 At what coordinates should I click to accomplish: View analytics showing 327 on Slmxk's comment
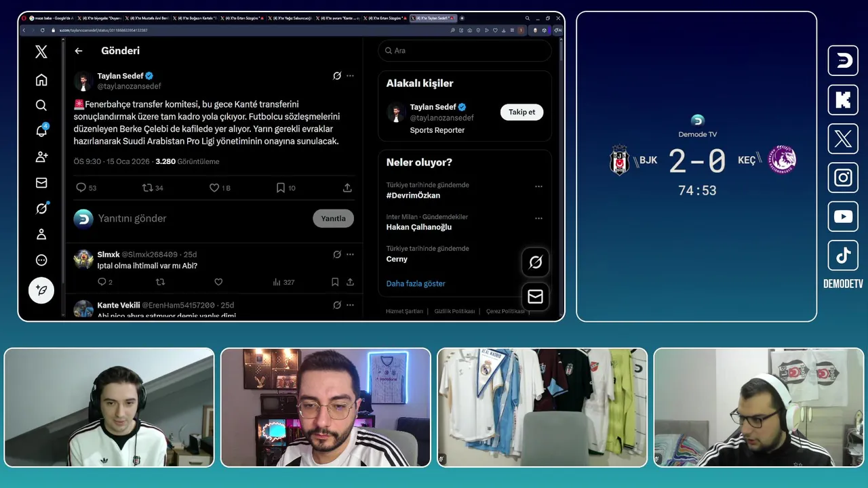click(283, 282)
